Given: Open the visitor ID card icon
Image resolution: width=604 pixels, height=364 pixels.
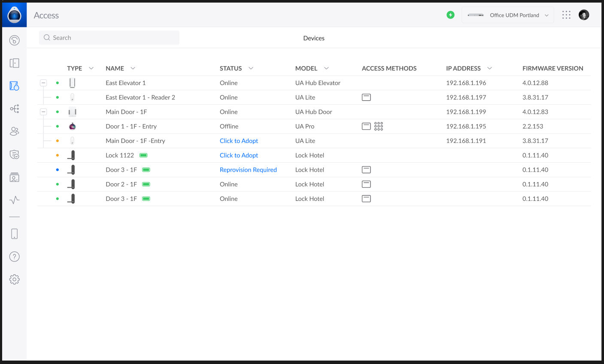Looking at the screenshot, I should coord(14,177).
